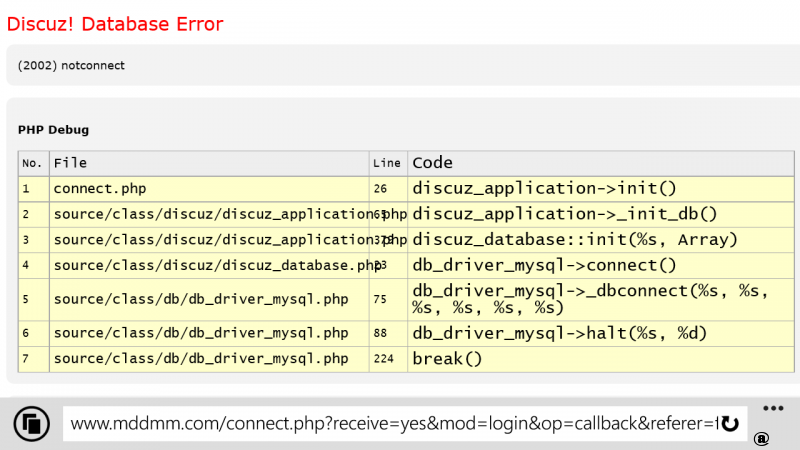Viewport: 800px width, 450px height.
Task: Select the connect.php file entry
Action: tap(100, 188)
